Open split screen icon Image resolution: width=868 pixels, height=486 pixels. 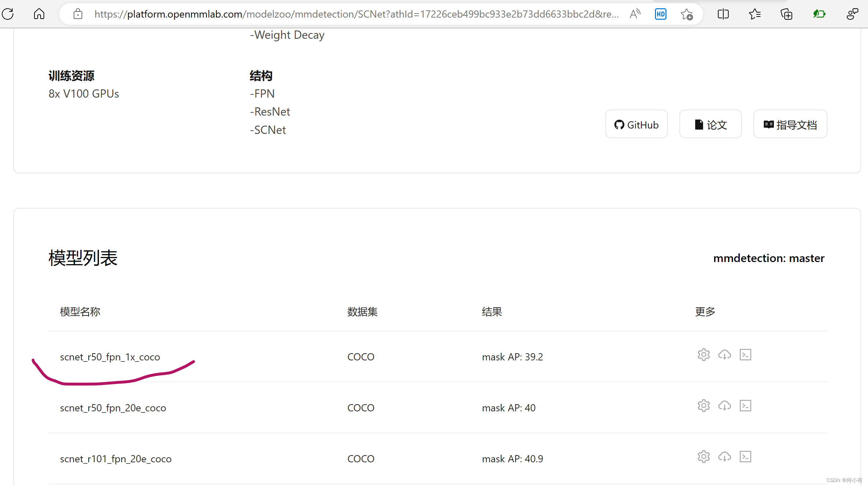(723, 14)
